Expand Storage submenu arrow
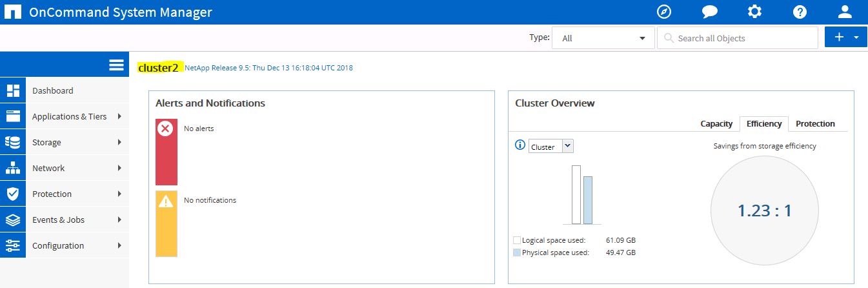The width and height of the screenshot is (868, 288). pos(119,142)
